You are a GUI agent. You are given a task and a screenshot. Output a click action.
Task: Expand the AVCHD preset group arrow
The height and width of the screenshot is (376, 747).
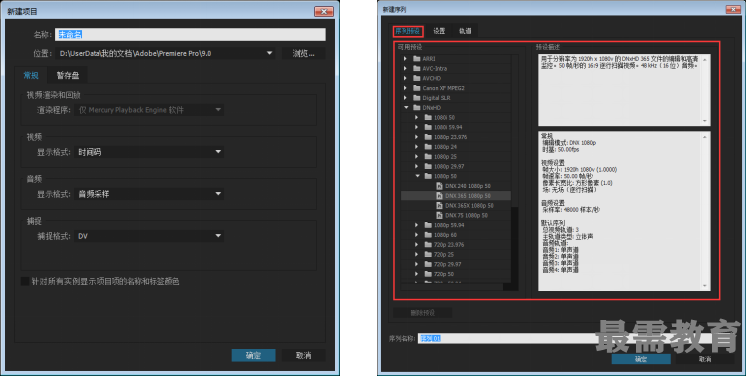click(405, 78)
